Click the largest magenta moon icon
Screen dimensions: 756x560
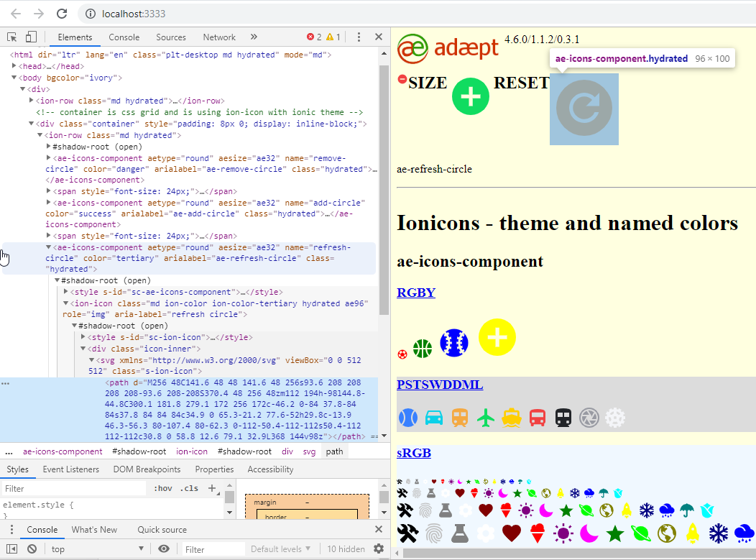coord(589,533)
